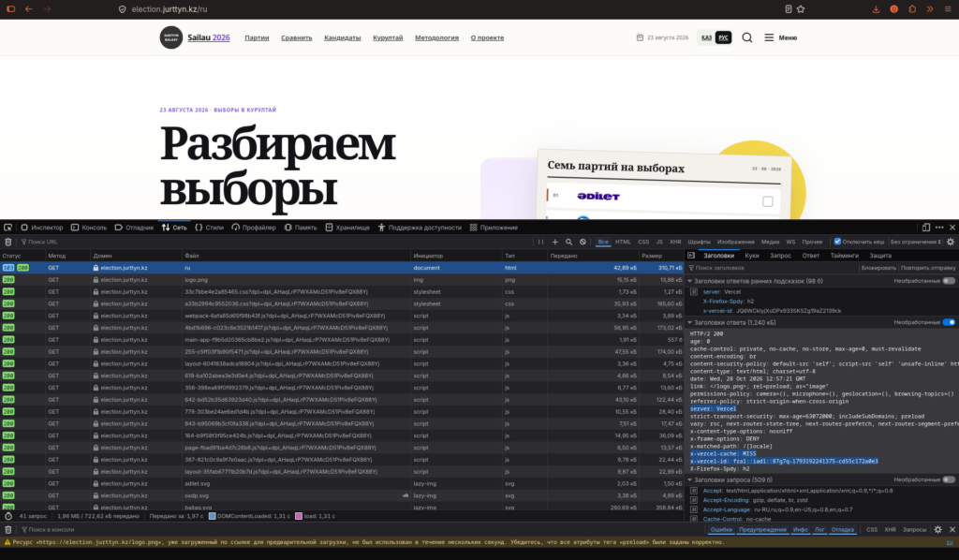Image resolution: width=959 pixels, height=560 pixels.
Task: Filter requests by Изображения type
Action: click(736, 242)
